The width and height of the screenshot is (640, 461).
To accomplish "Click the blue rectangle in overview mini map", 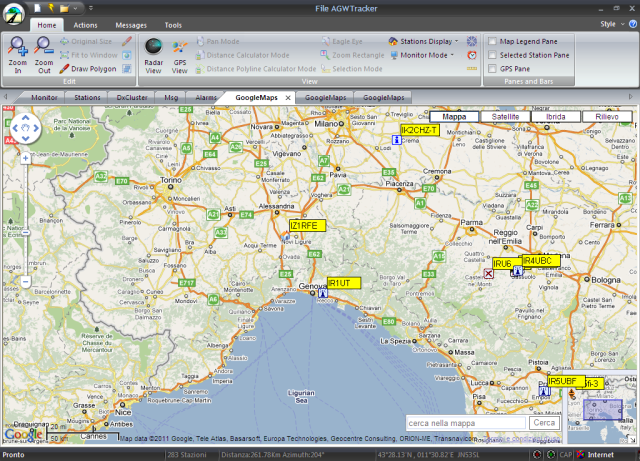I will [603, 410].
